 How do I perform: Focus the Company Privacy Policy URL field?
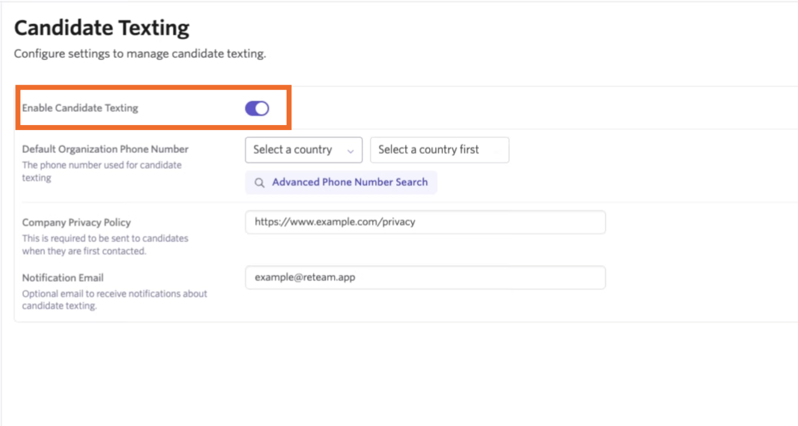click(x=425, y=222)
